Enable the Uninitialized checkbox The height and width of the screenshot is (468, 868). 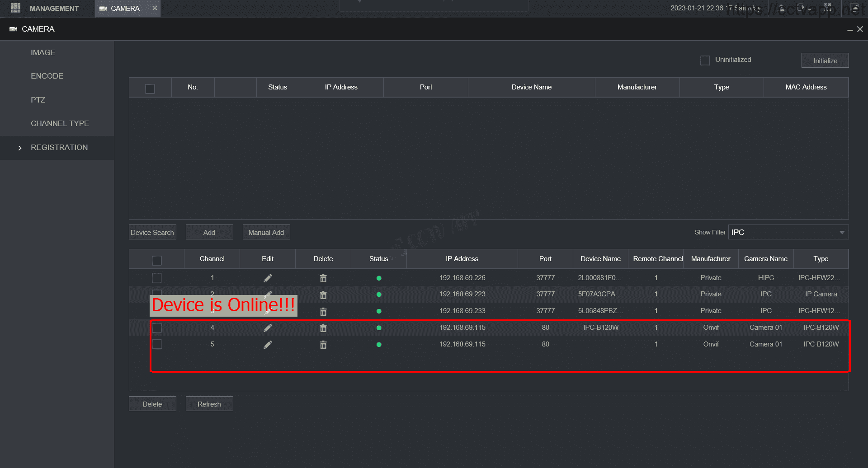click(705, 60)
